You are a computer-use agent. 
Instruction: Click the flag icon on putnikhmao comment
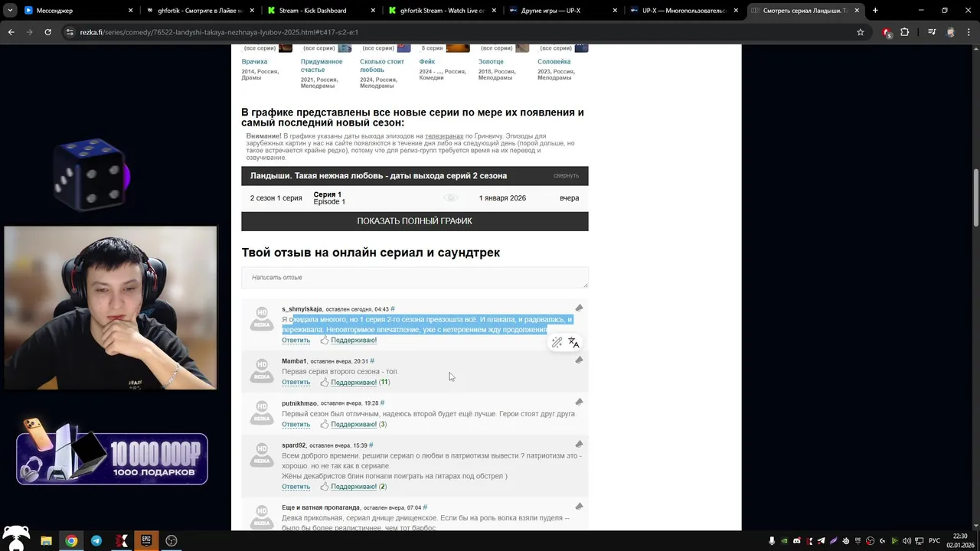coord(579,402)
